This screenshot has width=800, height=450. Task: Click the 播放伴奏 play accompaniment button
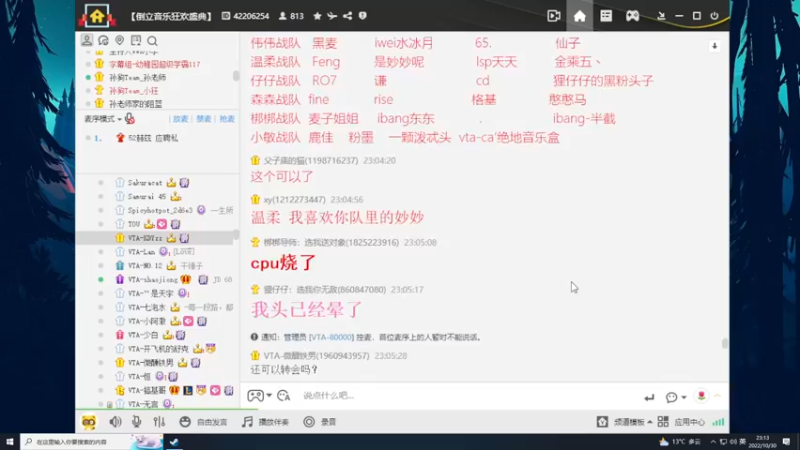[x=265, y=422]
